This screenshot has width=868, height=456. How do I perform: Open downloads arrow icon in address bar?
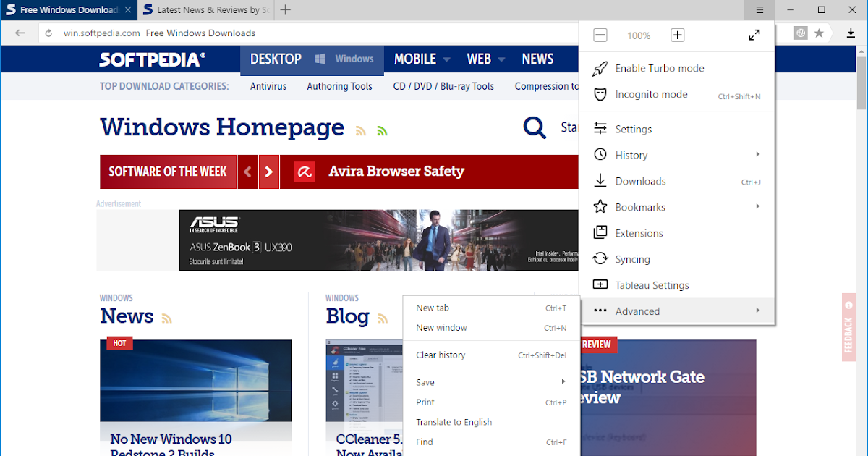pyautogui.click(x=851, y=33)
